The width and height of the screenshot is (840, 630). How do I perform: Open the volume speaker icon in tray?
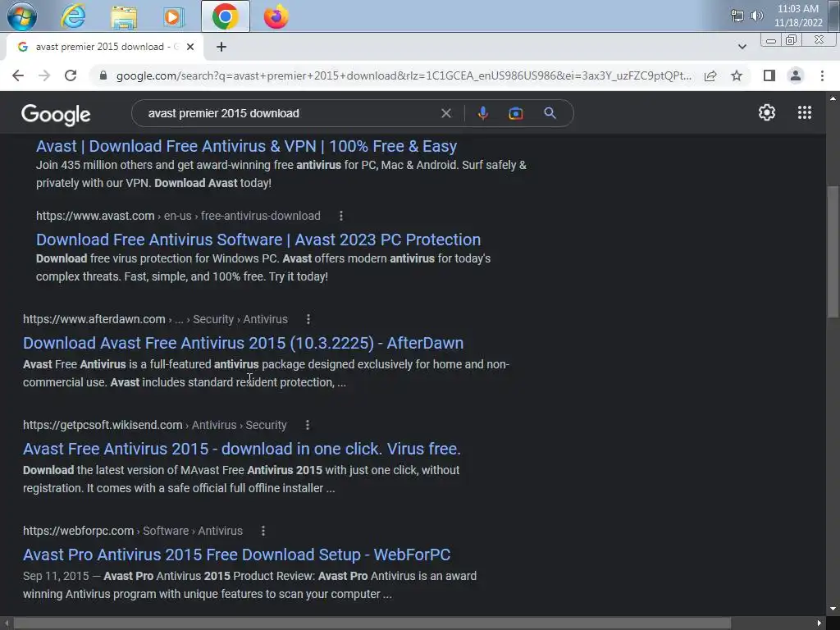click(756, 16)
